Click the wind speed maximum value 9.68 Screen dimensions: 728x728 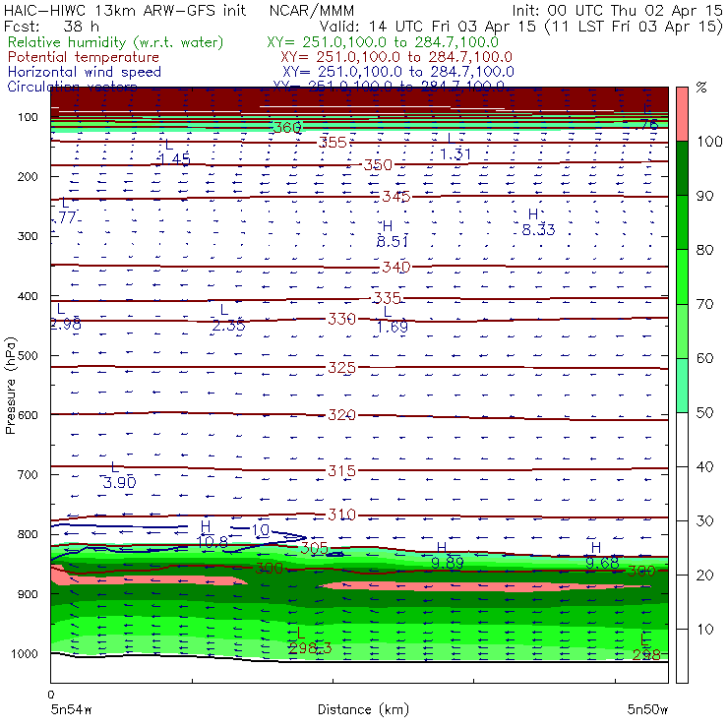(x=602, y=563)
